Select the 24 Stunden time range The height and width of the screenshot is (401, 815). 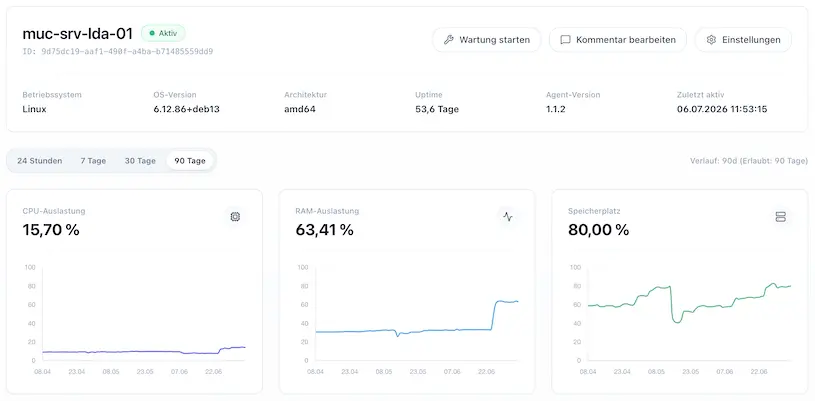(40, 161)
